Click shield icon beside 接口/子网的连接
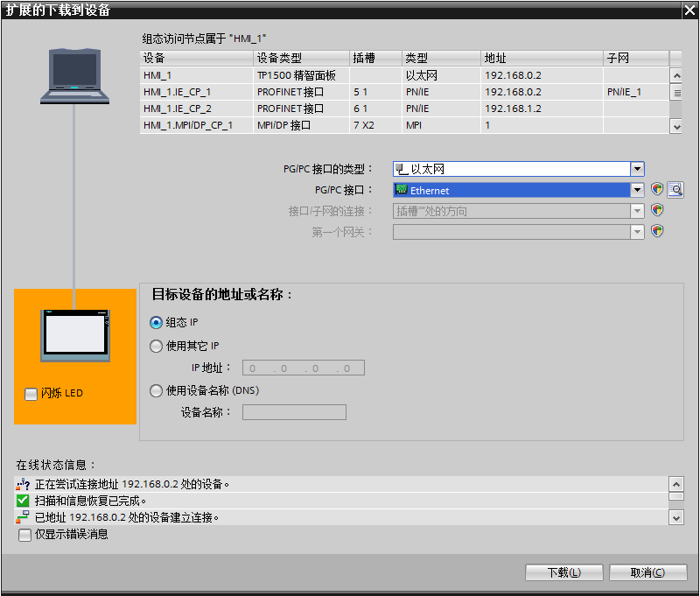 [657, 210]
